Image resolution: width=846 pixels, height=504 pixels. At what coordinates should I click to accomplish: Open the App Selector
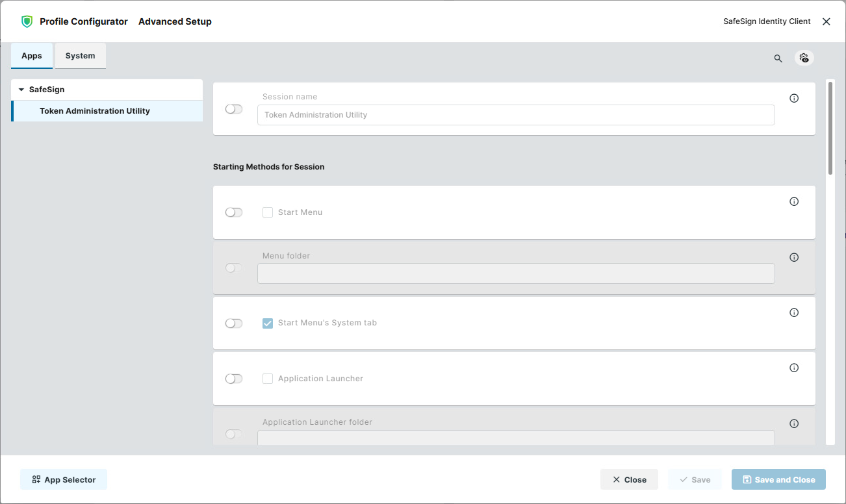click(x=64, y=479)
